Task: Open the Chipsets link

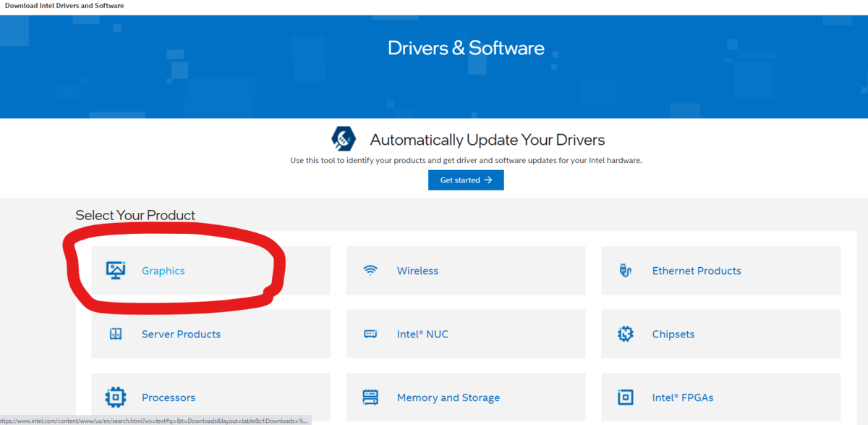Action: tap(673, 334)
